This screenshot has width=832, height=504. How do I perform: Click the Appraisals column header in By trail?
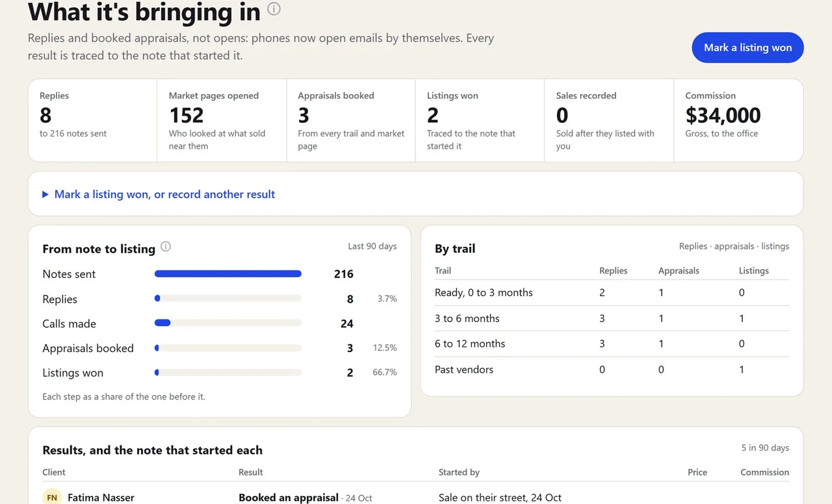pos(679,271)
